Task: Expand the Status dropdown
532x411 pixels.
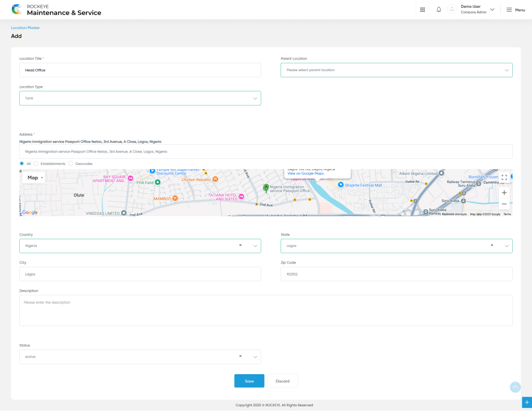Action: click(x=255, y=357)
